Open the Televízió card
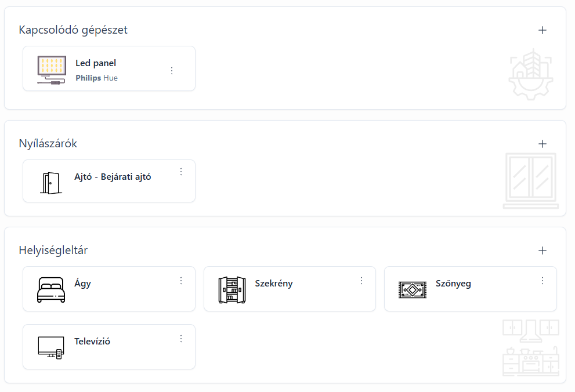 click(x=109, y=347)
